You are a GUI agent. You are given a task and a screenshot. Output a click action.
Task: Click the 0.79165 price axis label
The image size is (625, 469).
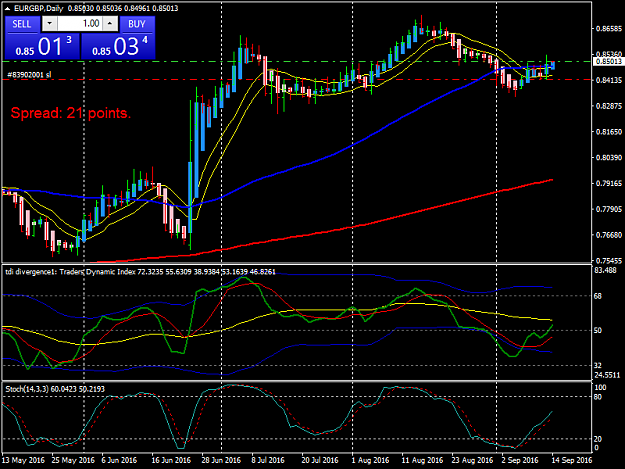[609, 183]
